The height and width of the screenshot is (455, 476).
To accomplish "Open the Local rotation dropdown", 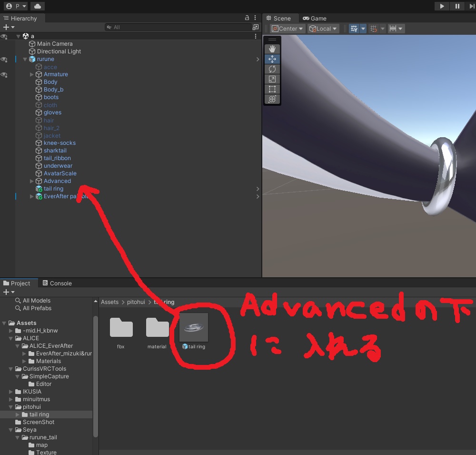I will pos(323,29).
